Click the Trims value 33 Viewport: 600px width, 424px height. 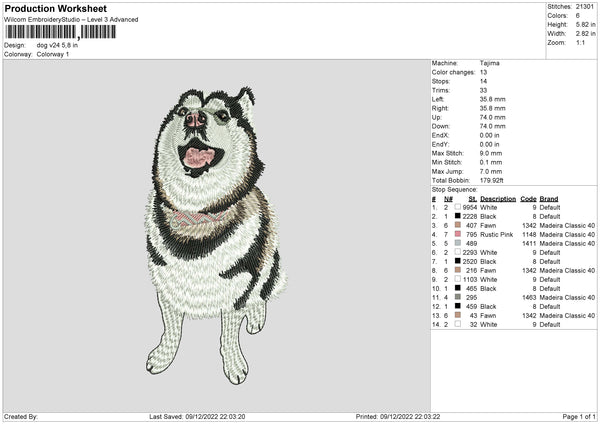point(483,90)
